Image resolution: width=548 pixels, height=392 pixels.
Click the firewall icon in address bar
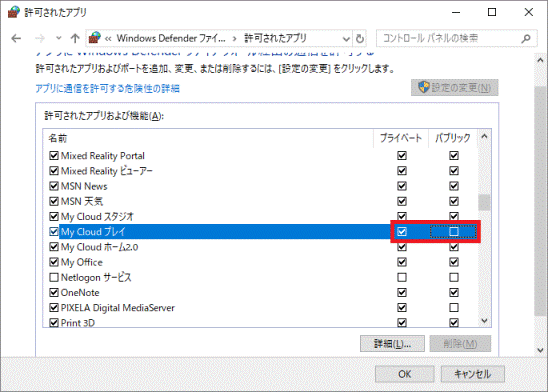95,38
